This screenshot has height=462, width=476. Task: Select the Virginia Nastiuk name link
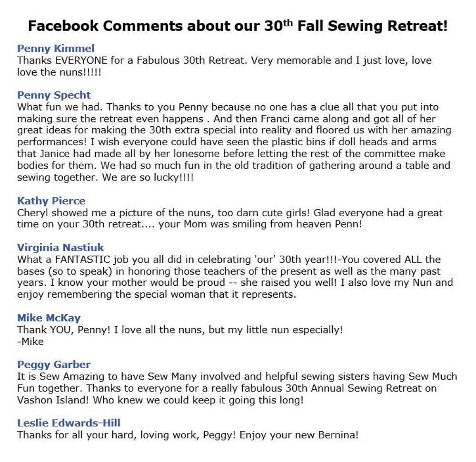60,248
